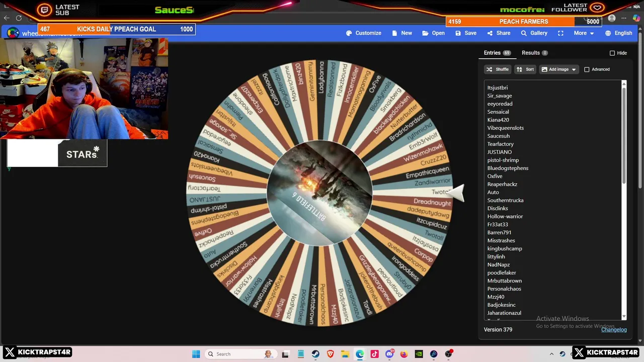Viewport: 644px width, 362px height.
Task: Shuffle the wheel entries
Action: click(497, 69)
